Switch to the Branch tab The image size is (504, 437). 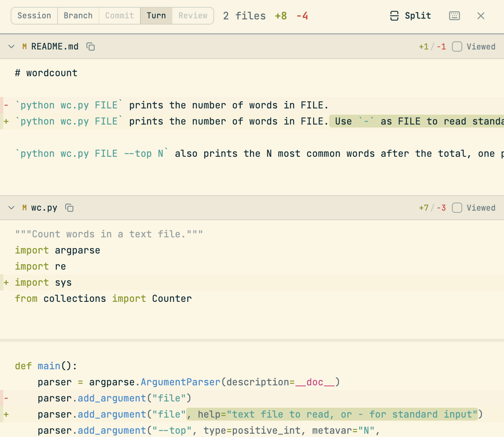pos(78,16)
